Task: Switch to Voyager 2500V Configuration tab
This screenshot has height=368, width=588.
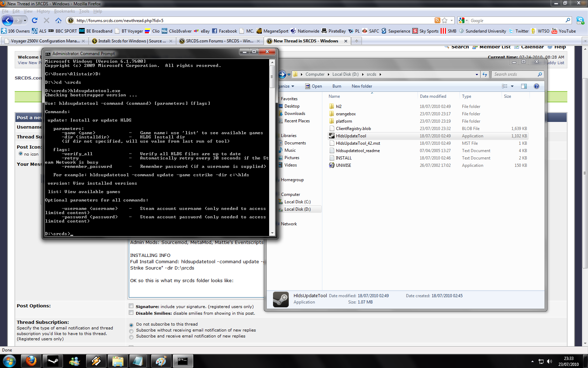Action: pos(44,41)
